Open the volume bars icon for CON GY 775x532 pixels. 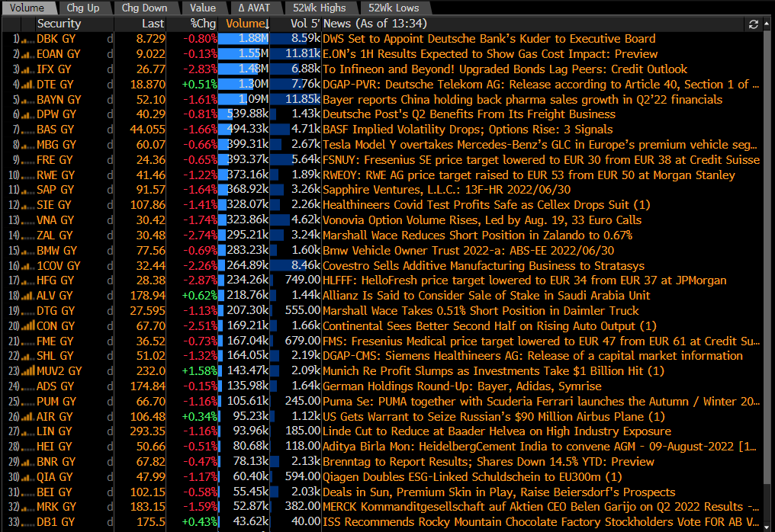click(x=27, y=326)
